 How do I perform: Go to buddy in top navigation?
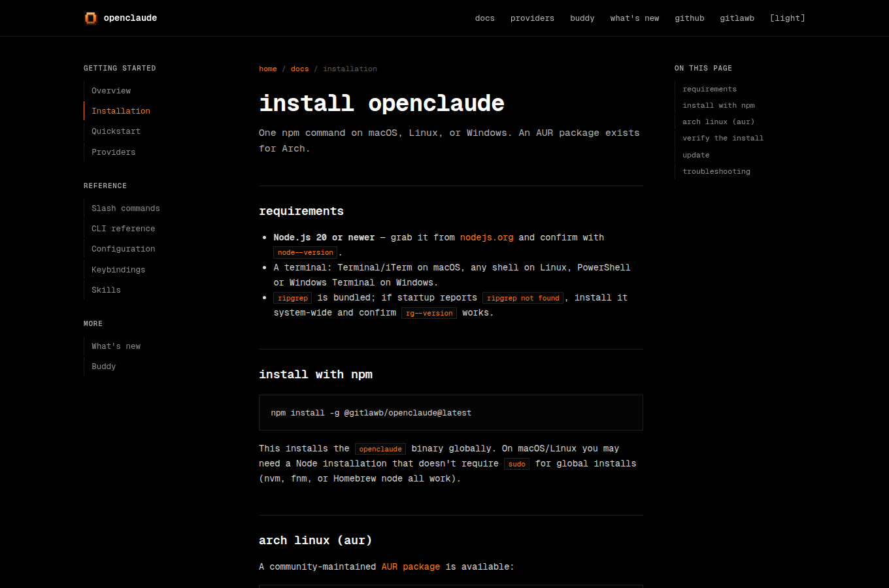point(582,18)
